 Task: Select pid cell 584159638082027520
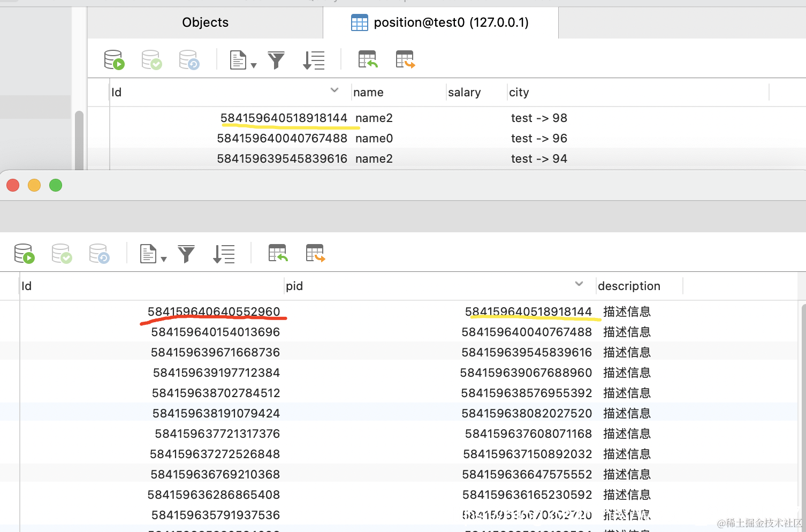[527, 413]
